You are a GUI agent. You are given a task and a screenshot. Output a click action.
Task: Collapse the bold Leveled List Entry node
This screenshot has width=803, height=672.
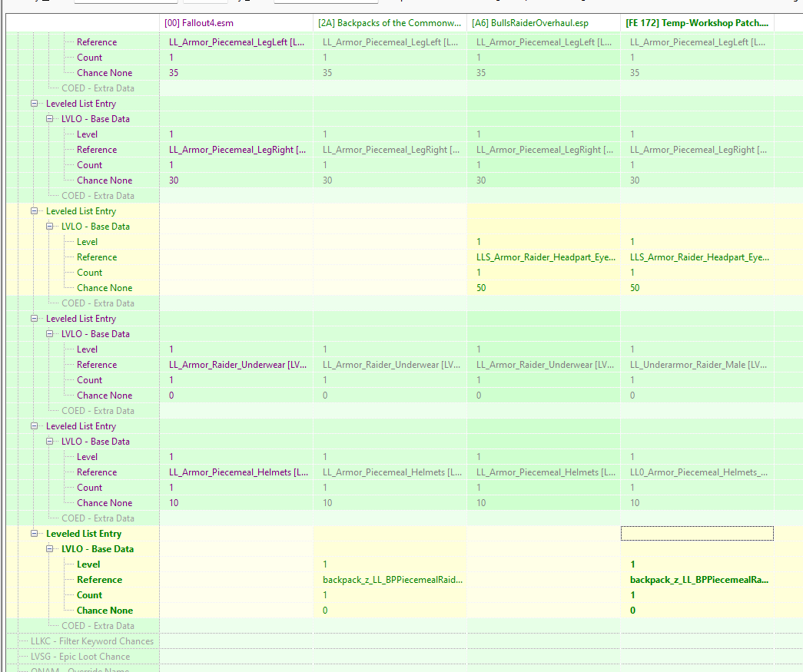point(34,533)
